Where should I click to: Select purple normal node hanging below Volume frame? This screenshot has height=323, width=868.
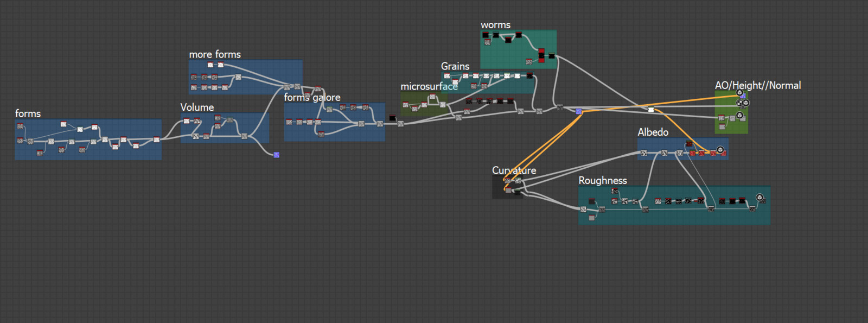tap(277, 155)
